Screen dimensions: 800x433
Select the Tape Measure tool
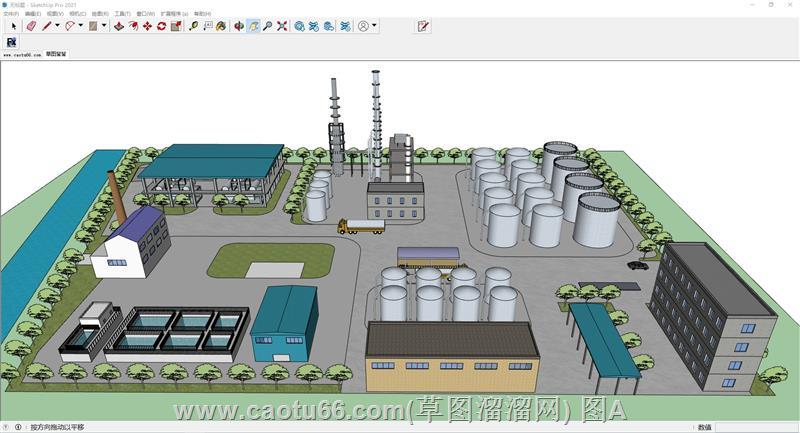coord(193,26)
